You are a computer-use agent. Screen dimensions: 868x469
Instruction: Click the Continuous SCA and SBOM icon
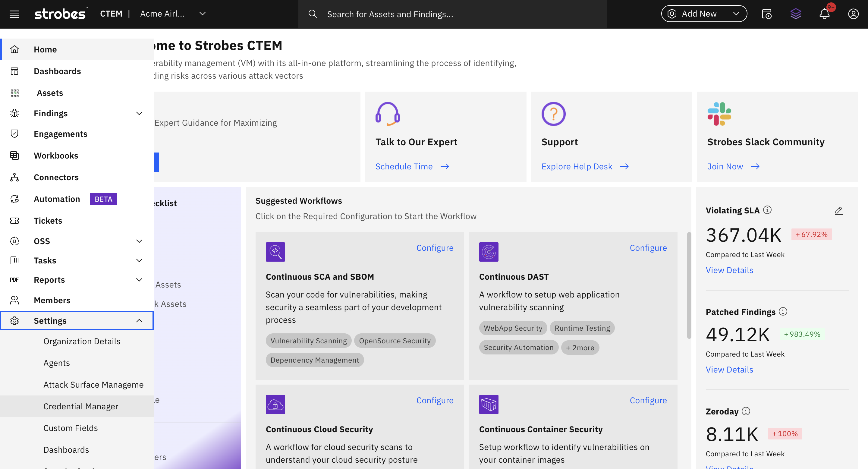tap(275, 252)
